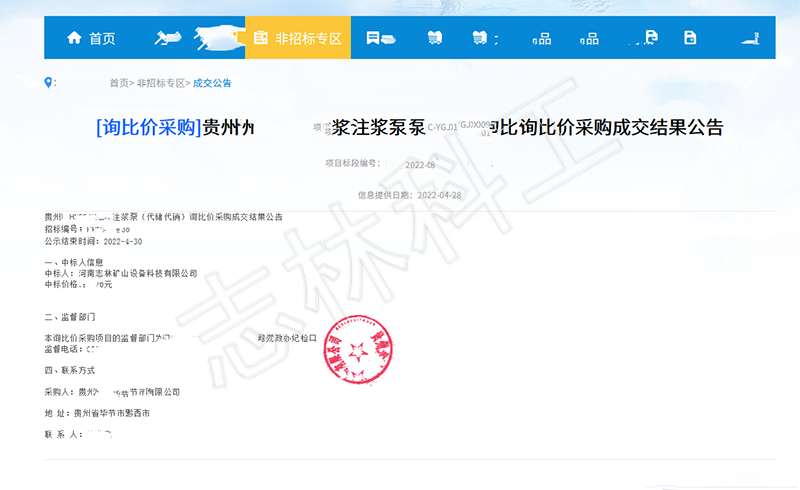Screen dimensions: 800x490
Task: Click the 中标价格 line
Action: [79, 284]
